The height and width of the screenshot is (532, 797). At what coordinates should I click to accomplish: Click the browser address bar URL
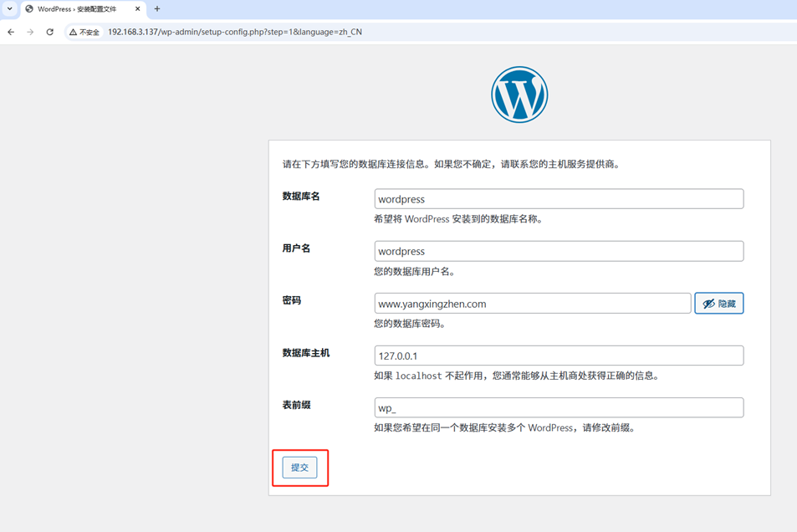(x=235, y=32)
